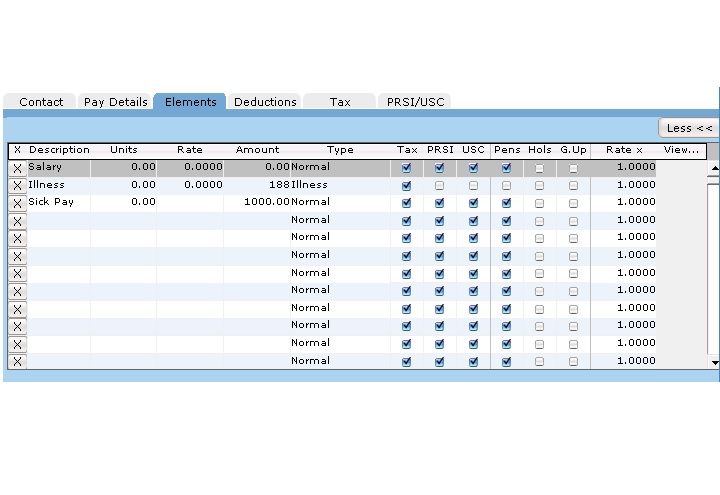Image resolution: width=720 pixels, height=495 pixels.
Task: Switch to the Pay Details tab
Action: coord(115,102)
